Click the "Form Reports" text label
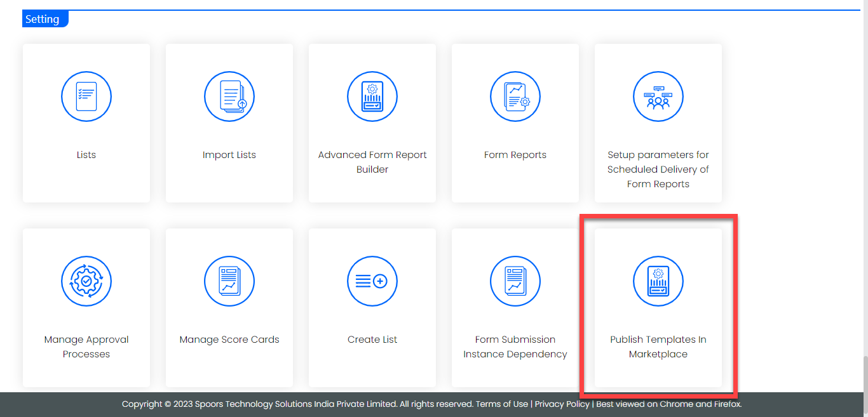 [515, 155]
